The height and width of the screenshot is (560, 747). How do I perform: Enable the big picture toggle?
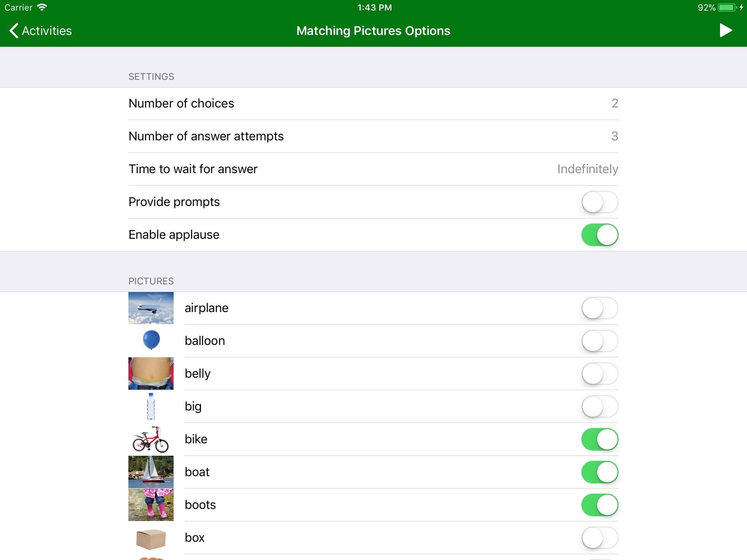[x=599, y=406]
